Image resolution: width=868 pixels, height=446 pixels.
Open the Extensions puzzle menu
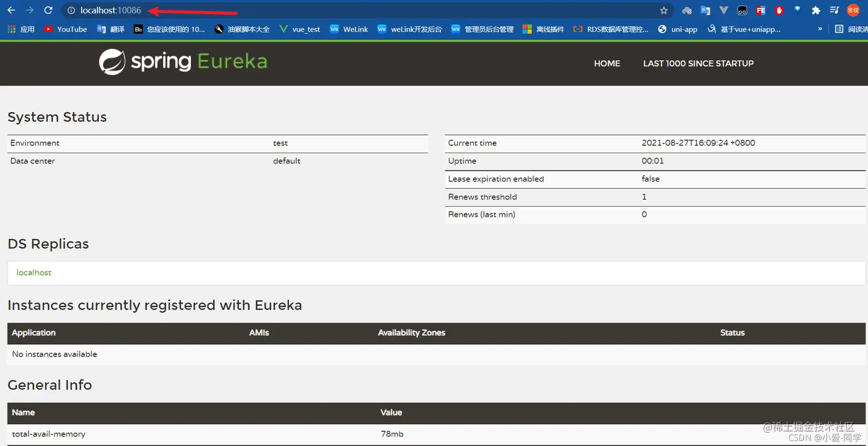[x=816, y=10]
